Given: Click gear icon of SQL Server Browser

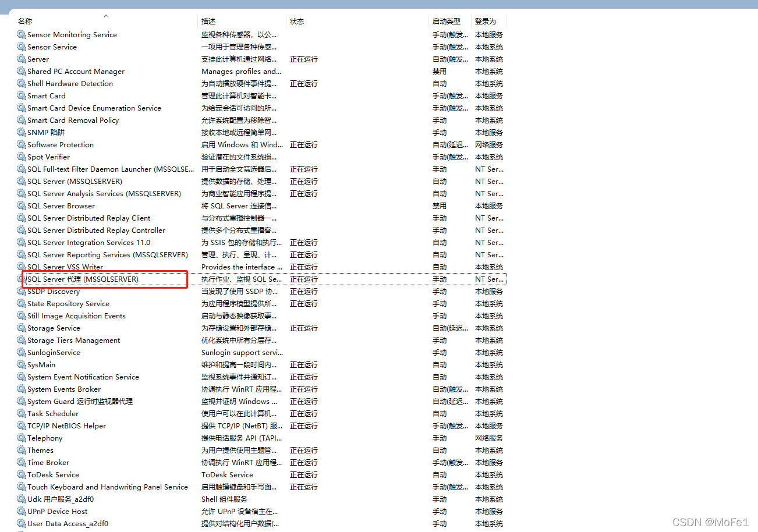Looking at the screenshot, I should pyautogui.click(x=22, y=205).
